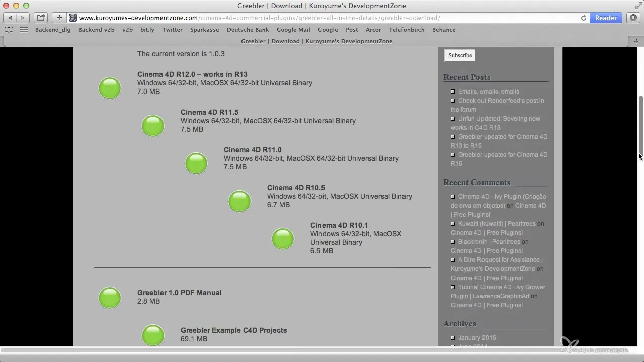Open the Google bookmark

pos(328,30)
